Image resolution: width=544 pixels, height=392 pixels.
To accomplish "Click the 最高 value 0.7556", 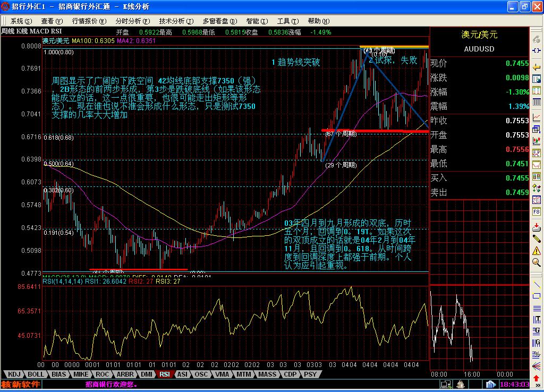I will coord(517,149).
